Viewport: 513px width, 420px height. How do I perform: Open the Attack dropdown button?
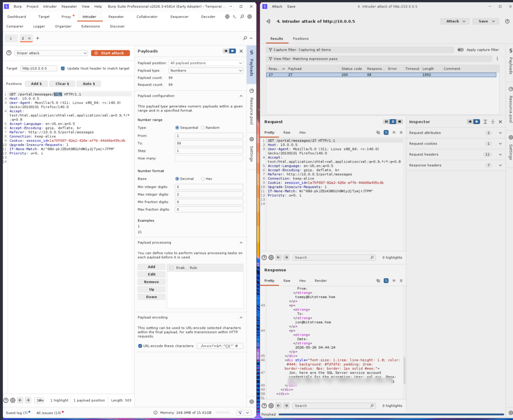tap(455, 21)
